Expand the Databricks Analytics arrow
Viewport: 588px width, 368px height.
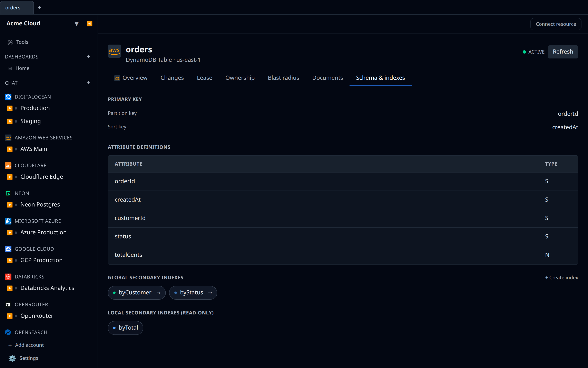[x=10, y=288]
